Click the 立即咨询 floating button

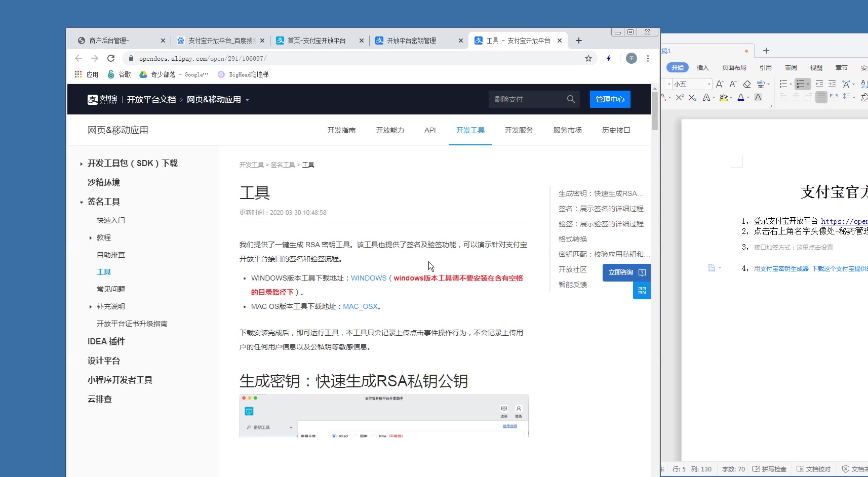click(626, 272)
